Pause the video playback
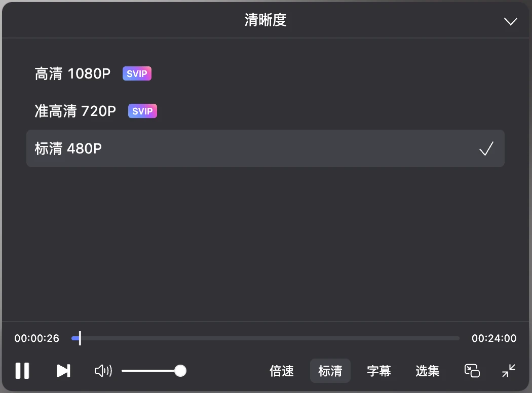Screen dimensions: 532x393 click(22, 371)
